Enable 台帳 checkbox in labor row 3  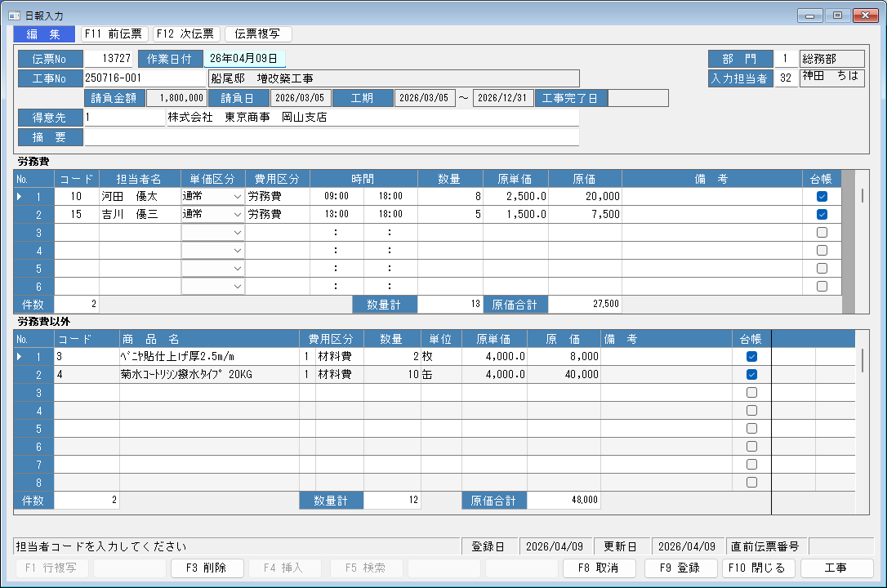pyautogui.click(x=822, y=233)
